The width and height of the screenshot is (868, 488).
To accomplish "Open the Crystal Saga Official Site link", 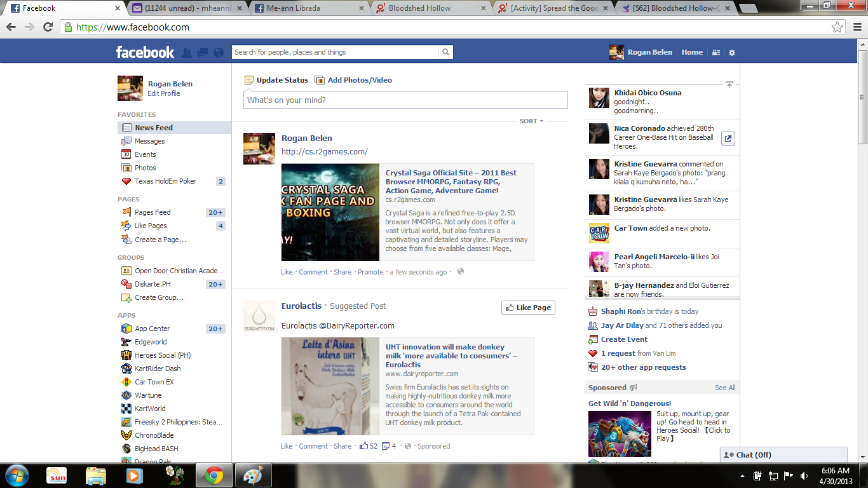I will [451, 182].
